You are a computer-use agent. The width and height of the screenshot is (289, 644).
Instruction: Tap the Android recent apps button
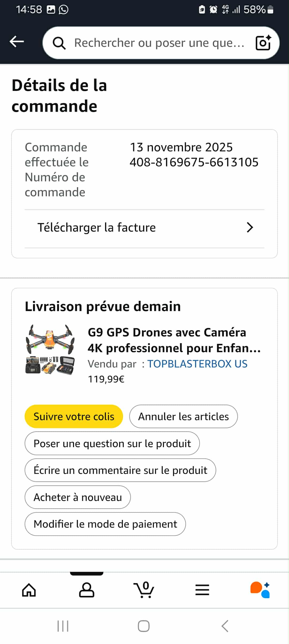click(x=63, y=626)
